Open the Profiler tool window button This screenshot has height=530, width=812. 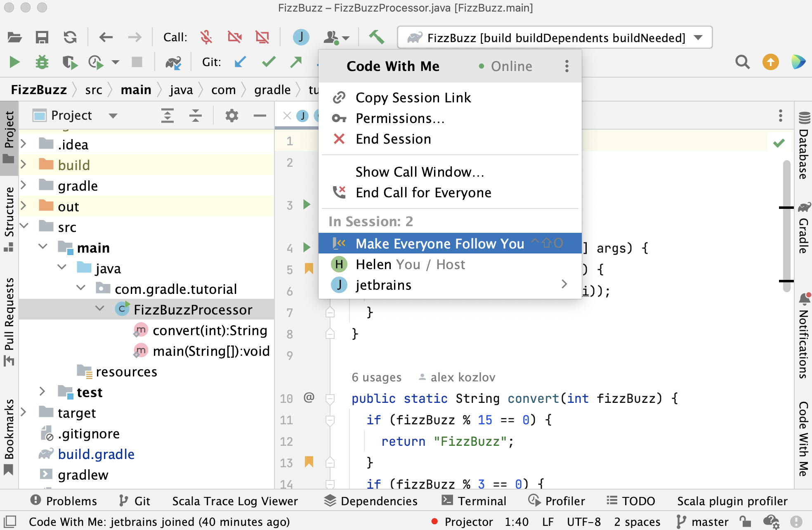point(557,501)
